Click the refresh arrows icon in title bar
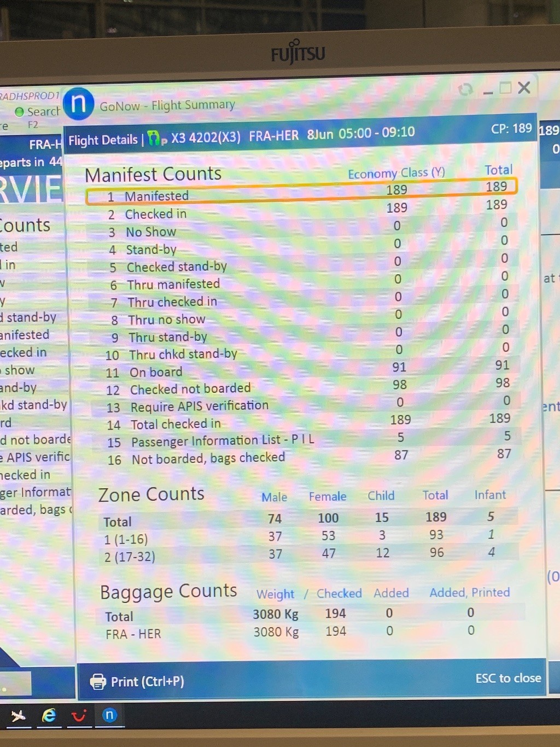The height and width of the screenshot is (747, 560). 465,89
